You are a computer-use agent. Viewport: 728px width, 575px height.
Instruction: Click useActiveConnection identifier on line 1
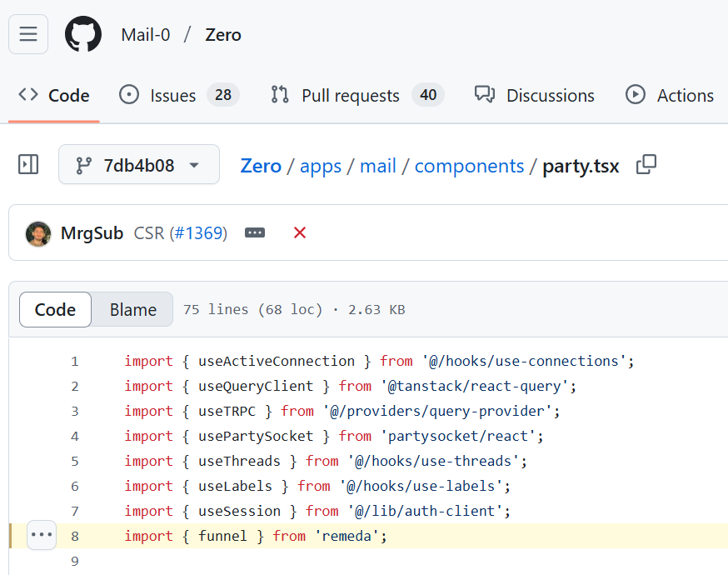point(277,362)
